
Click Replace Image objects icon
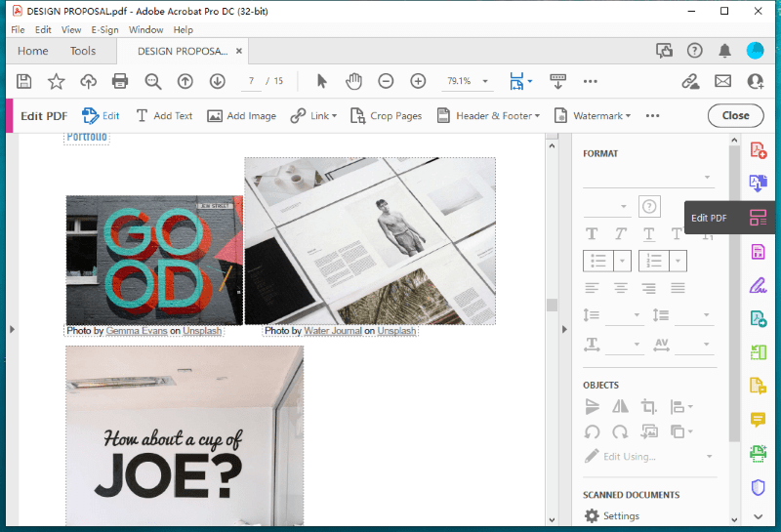pos(649,431)
